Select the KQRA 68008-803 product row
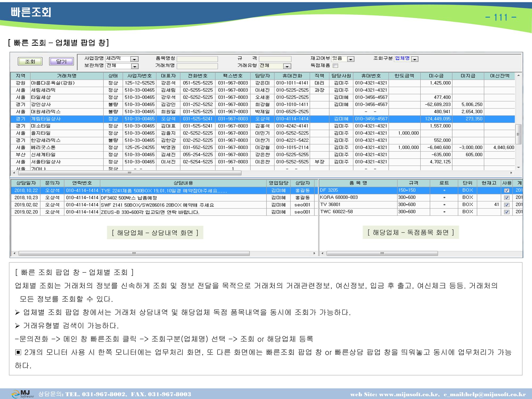Image resolution: width=532 pixels, height=399 pixels. click(421, 198)
